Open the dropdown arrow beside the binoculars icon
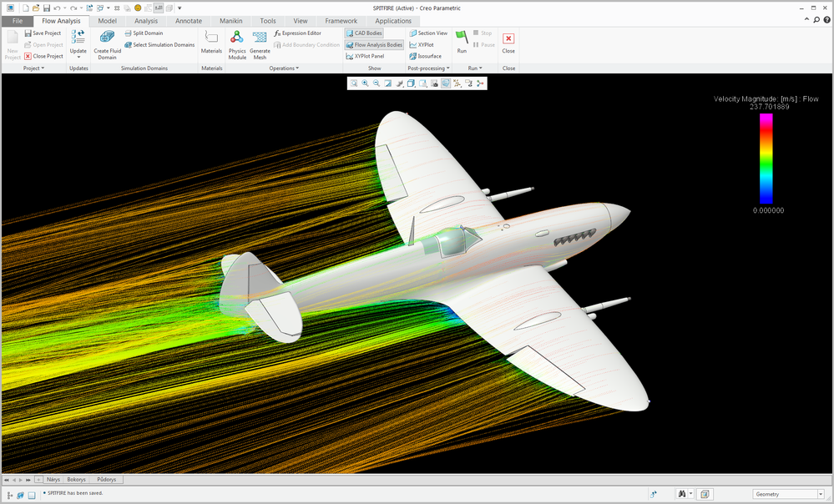 click(690, 494)
